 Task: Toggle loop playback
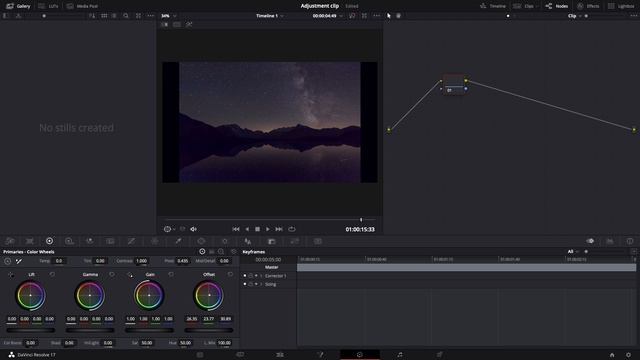pos(291,229)
